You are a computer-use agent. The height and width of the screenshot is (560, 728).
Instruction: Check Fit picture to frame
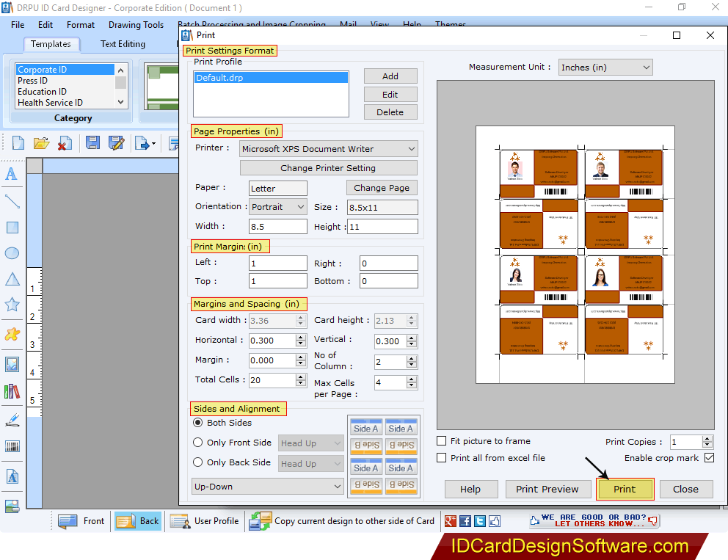[x=441, y=441]
